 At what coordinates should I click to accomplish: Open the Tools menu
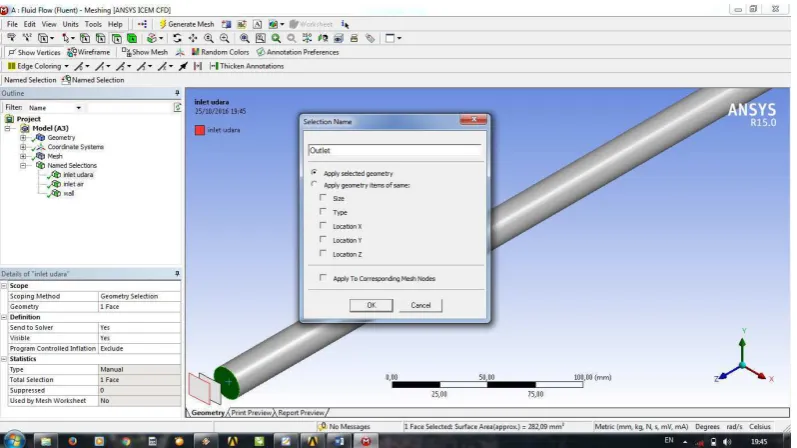click(x=93, y=24)
